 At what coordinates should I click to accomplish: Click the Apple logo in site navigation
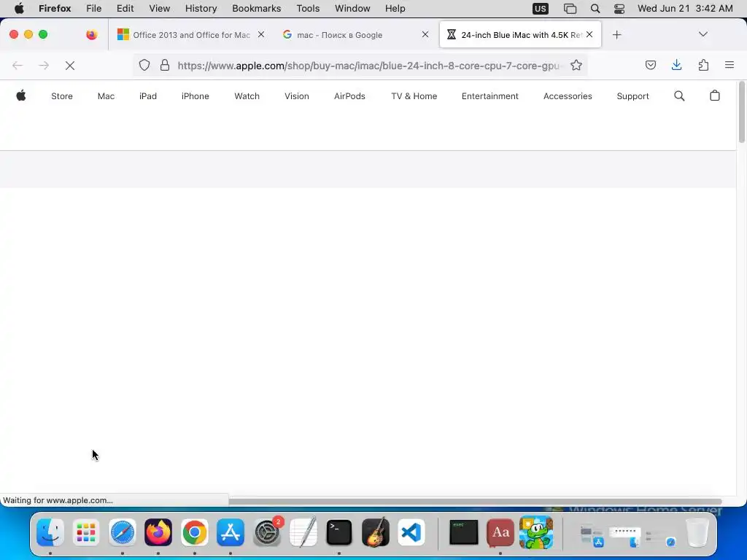[x=21, y=96]
